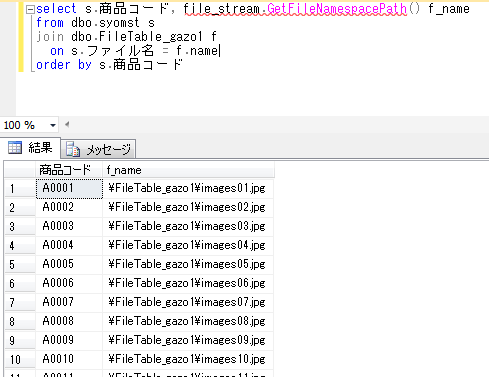Click dbo.syomst in the from clause
This screenshot has height=377, width=489.
[x=105, y=23]
